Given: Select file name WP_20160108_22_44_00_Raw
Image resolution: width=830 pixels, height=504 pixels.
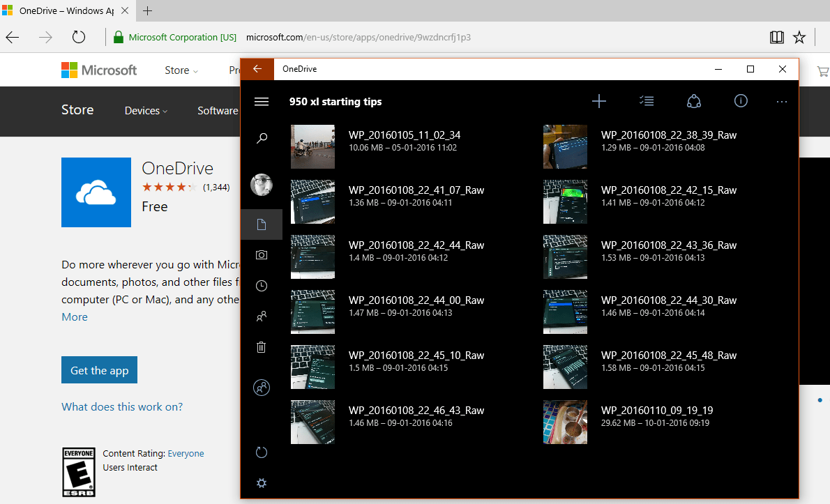Looking at the screenshot, I should (416, 300).
